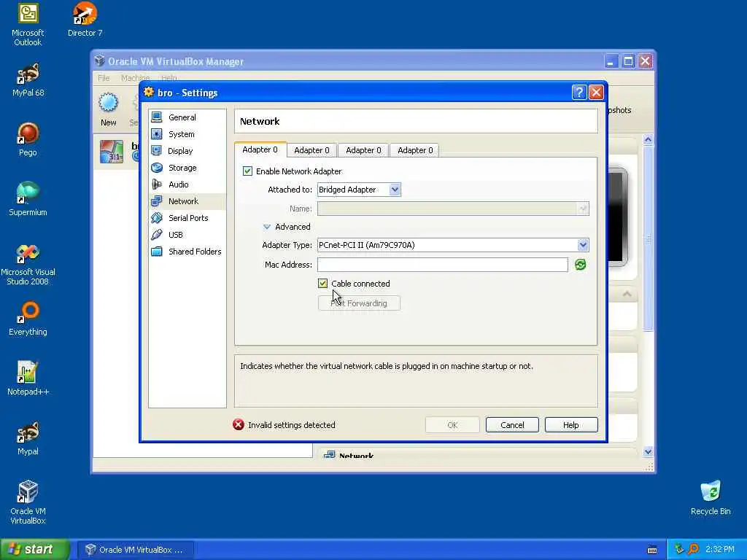The height and width of the screenshot is (560, 747).
Task: Toggle Enable Network Adapter checkbox
Action: [247, 171]
